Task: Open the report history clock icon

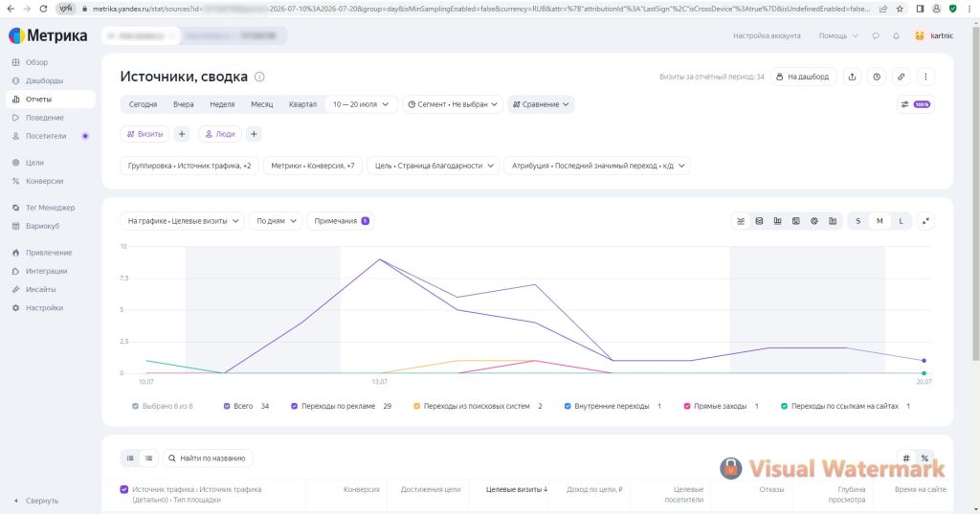Action: pos(877,77)
